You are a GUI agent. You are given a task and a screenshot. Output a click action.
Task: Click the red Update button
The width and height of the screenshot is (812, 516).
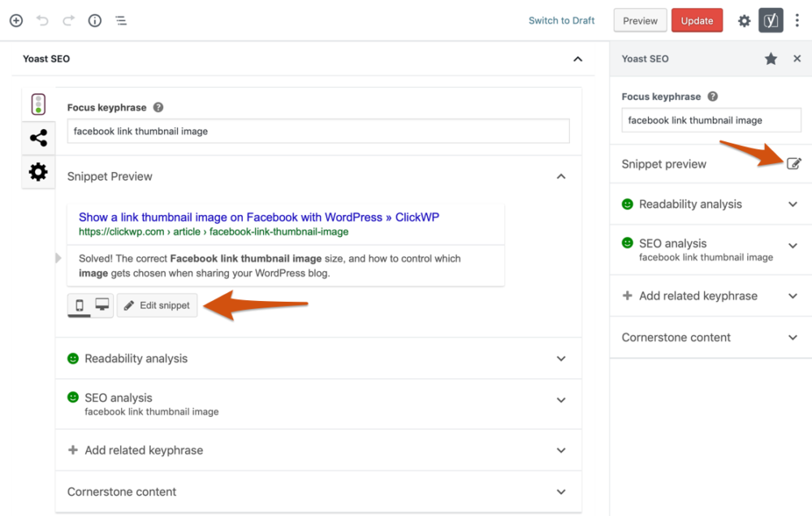(x=697, y=21)
